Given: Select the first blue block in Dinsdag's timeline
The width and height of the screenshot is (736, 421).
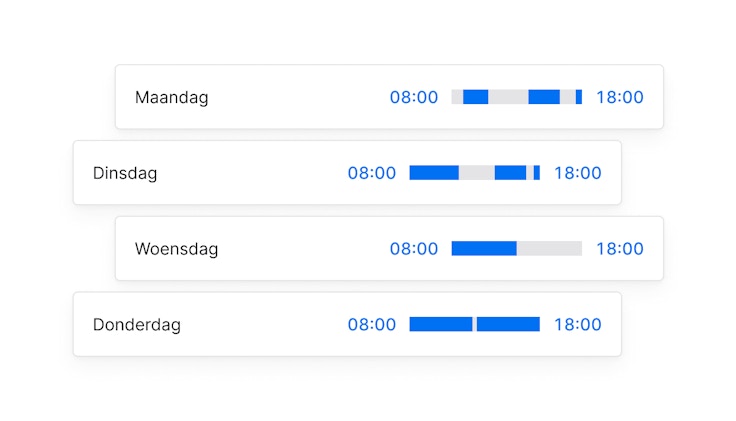Looking at the screenshot, I should coord(434,173).
